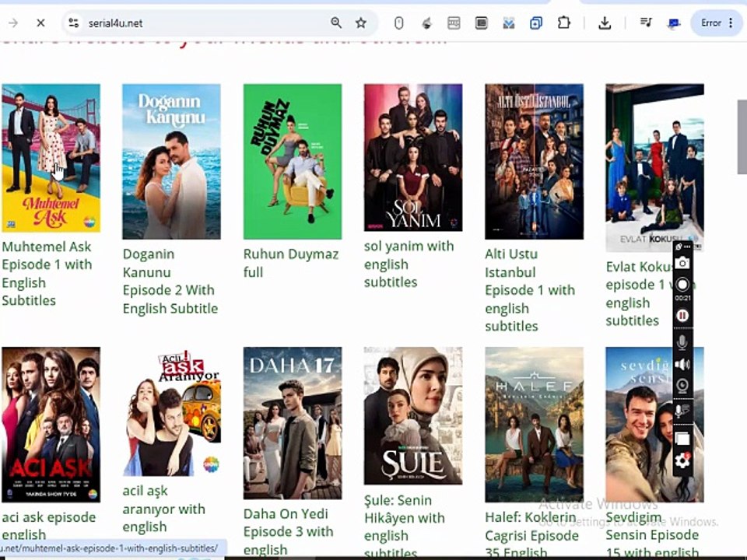The height and width of the screenshot is (560, 747).
Task: Open Aci Ask poster thumbnail
Action: [51, 425]
